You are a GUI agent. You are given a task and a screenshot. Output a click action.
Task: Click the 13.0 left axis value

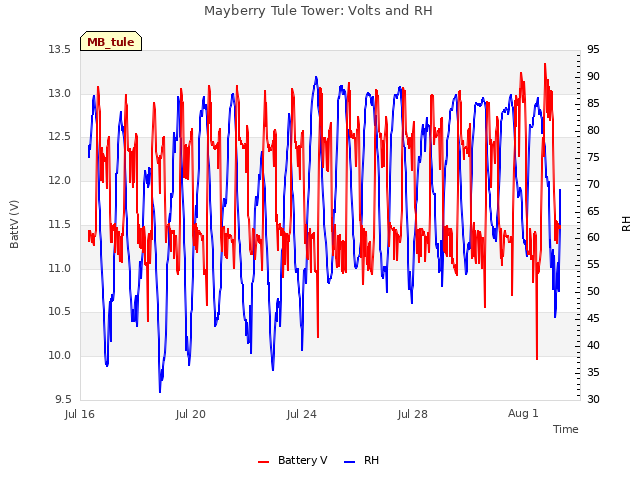[x=60, y=93]
